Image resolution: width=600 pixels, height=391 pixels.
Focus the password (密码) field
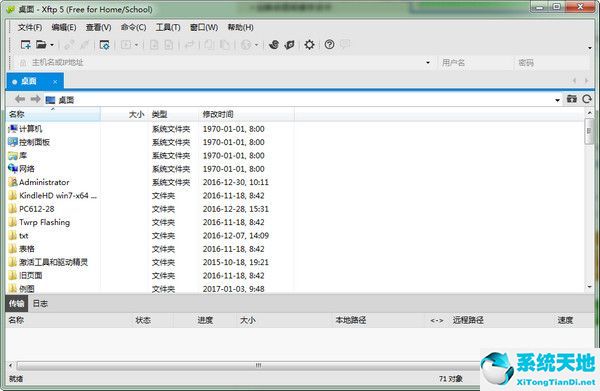click(x=551, y=62)
